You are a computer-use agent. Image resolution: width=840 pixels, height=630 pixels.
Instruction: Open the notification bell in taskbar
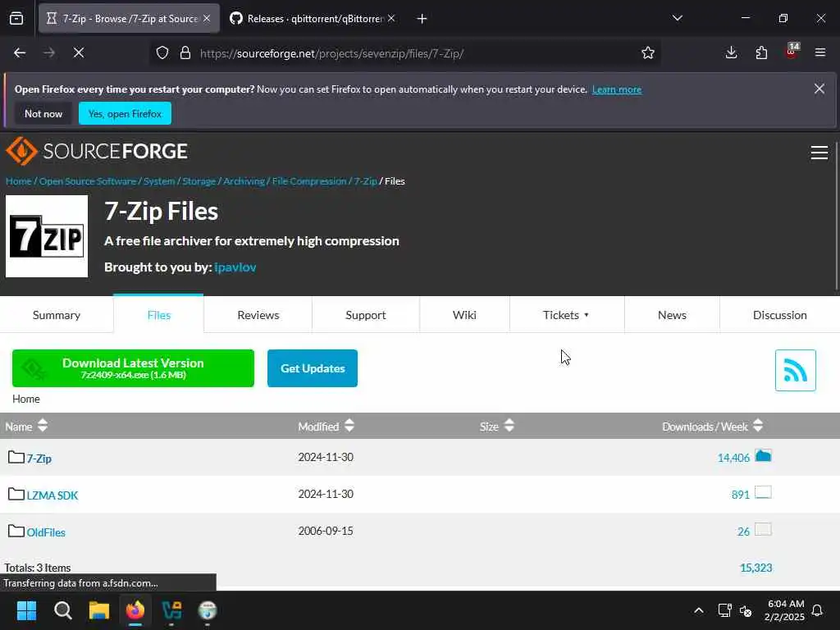tap(818, 610)
